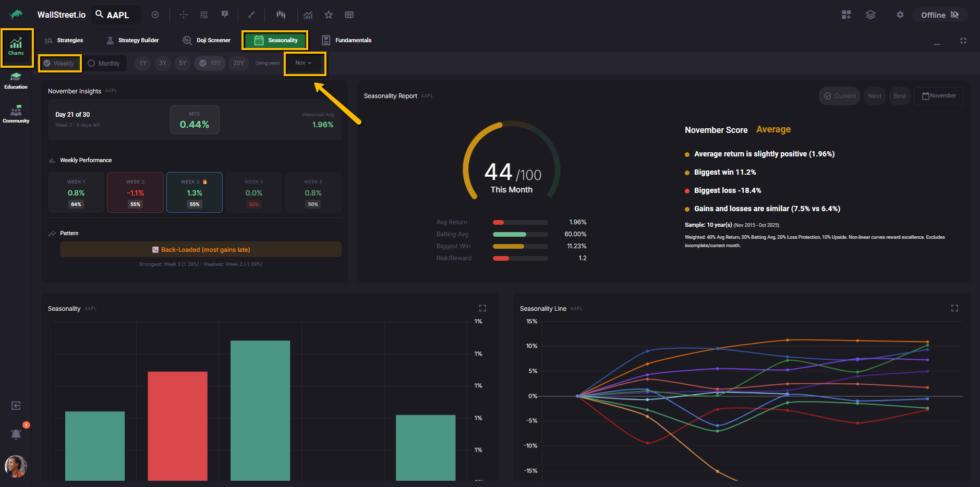Open the settings gear icon
980x487 pixels.
pyautogui.click(x=900, y=15)
